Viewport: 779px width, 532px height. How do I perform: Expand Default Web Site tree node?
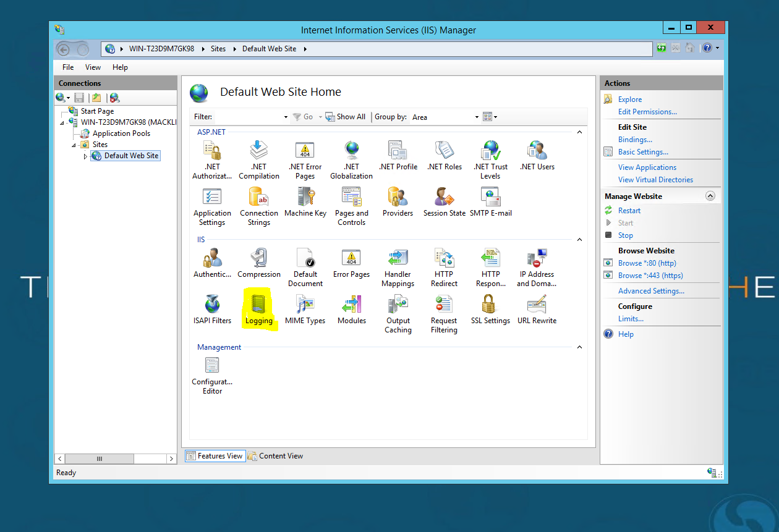coord(86,156)
